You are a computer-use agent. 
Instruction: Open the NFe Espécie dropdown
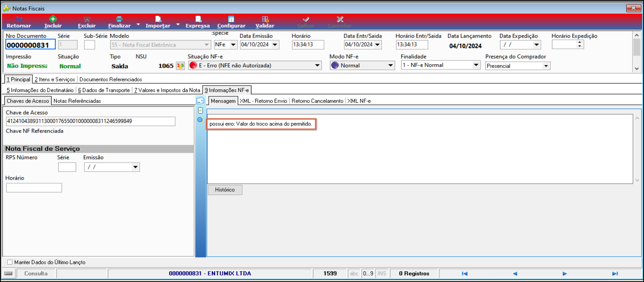233,45
